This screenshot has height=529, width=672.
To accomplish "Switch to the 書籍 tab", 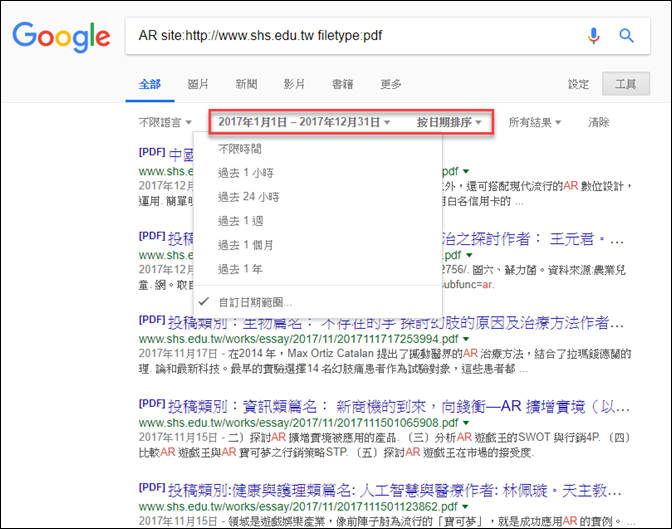I will coord(342,84).
